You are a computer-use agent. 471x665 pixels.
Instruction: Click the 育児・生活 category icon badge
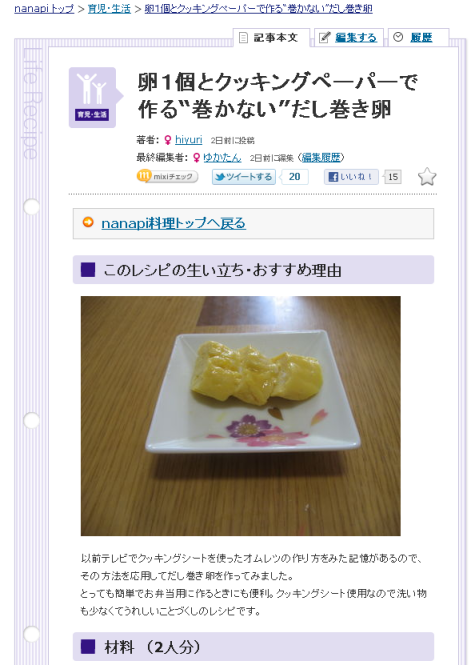93,97
